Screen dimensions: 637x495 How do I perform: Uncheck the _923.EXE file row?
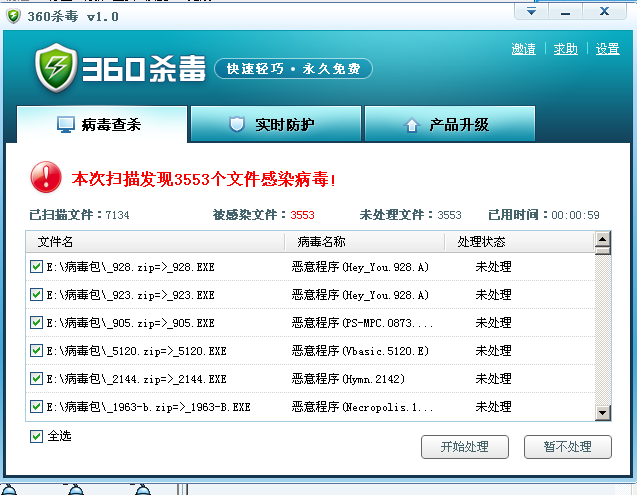click(36, 295)
